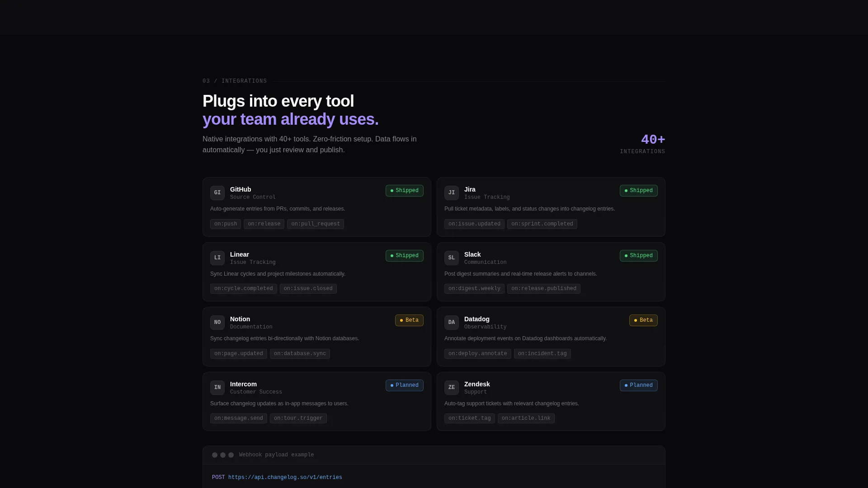
Task: Select the on:release.published tag
Action: (544, 289)
